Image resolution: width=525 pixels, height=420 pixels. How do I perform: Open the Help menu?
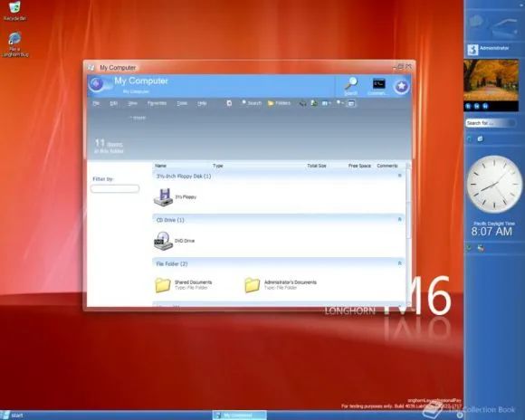click(202, 103)
